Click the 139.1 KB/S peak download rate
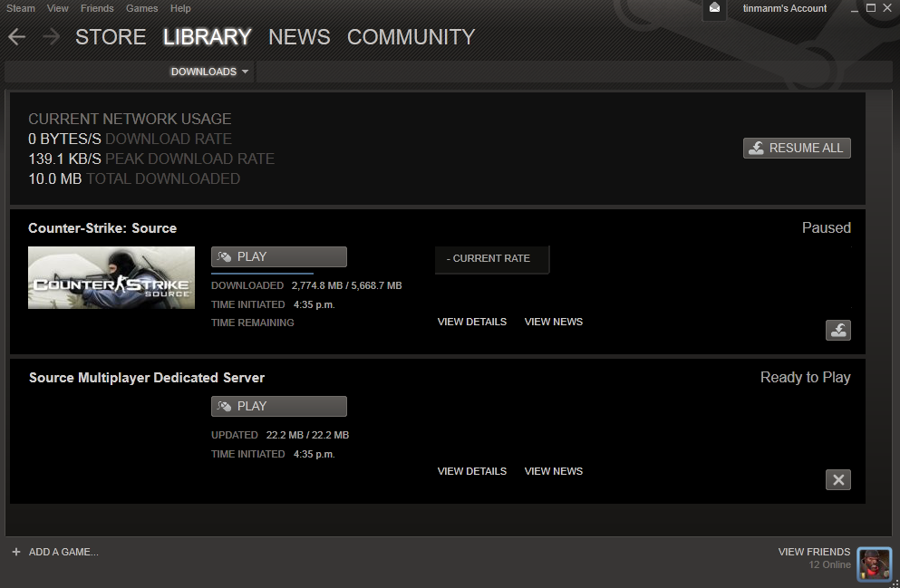 (x=64, y=159)
